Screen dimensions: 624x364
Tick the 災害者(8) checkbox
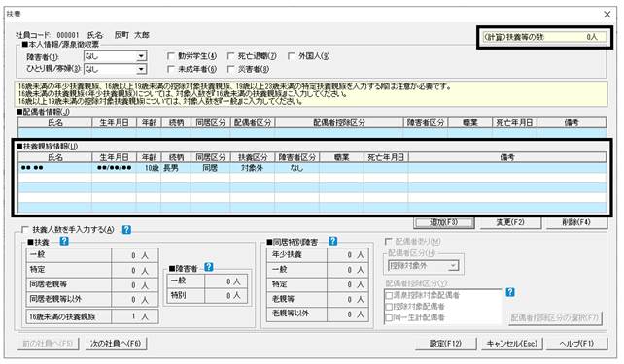[x=230, y=69]
